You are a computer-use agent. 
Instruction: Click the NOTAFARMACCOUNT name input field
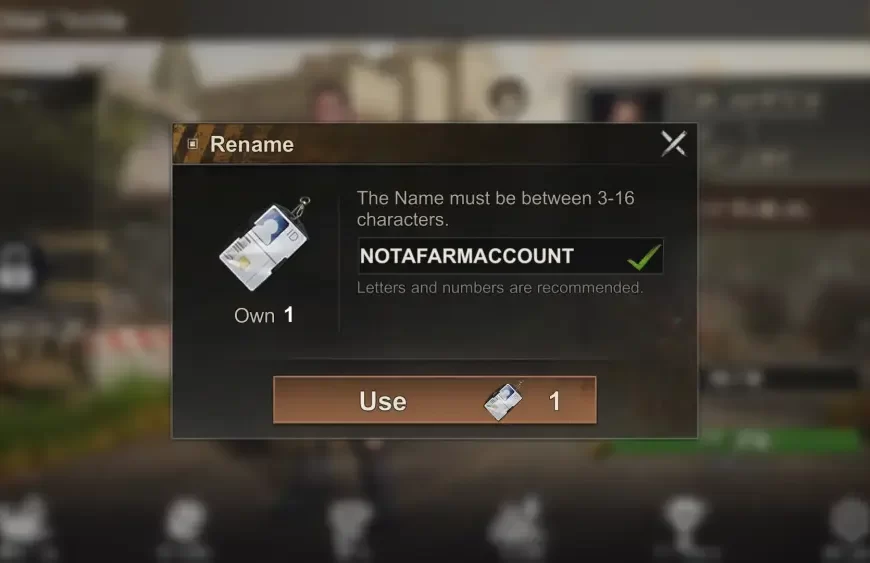click(x=510, y=256)
